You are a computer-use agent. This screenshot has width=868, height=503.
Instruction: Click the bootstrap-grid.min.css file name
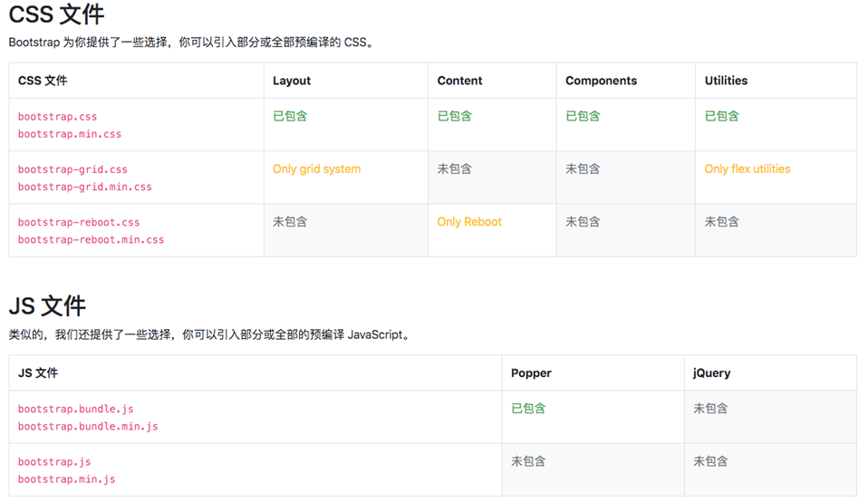click(x=84, y=188)
